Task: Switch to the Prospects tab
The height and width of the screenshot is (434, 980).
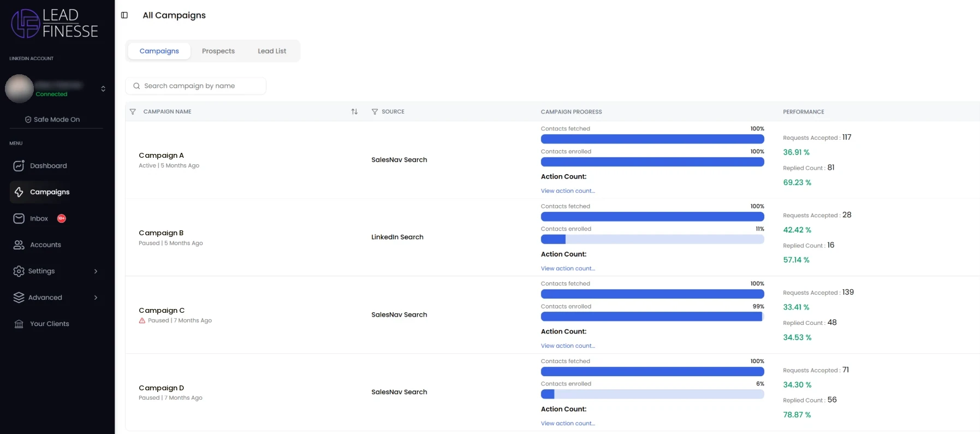Action: pos(218,51)
